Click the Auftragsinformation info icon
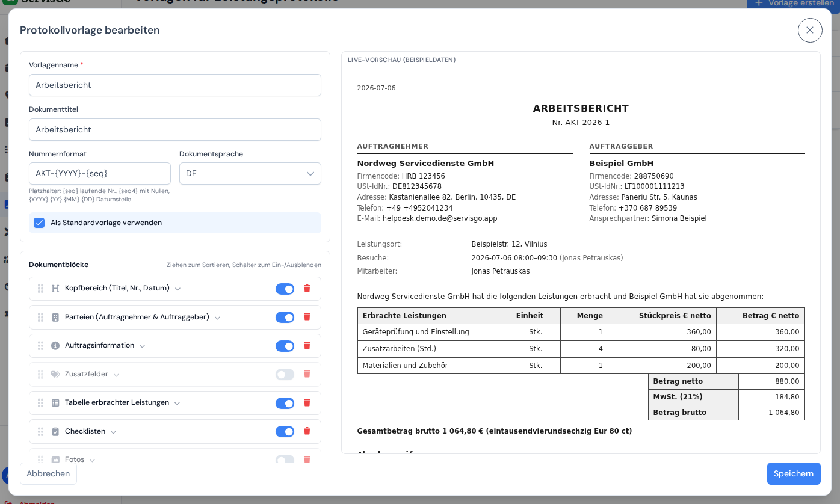The image size is (840, 504). click(55, 346)
